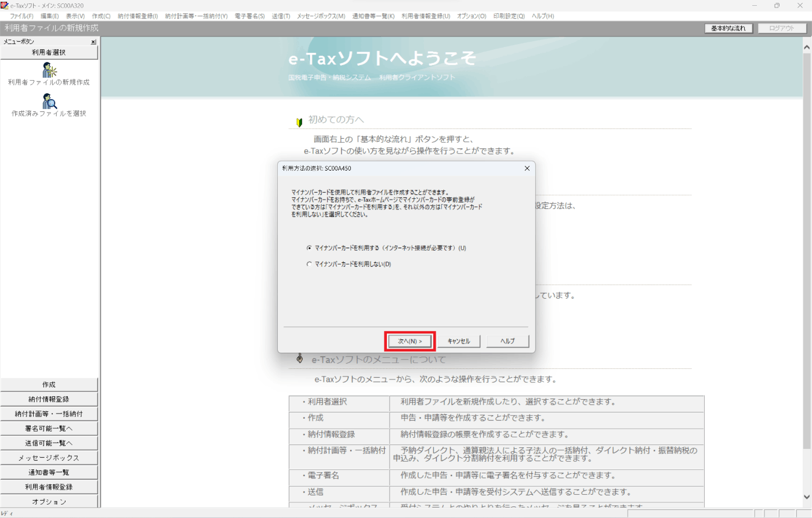Viewport: 812px width, 518px height.
Task: Click the 作成 sidebar button
Action: (x=49, y=385)
